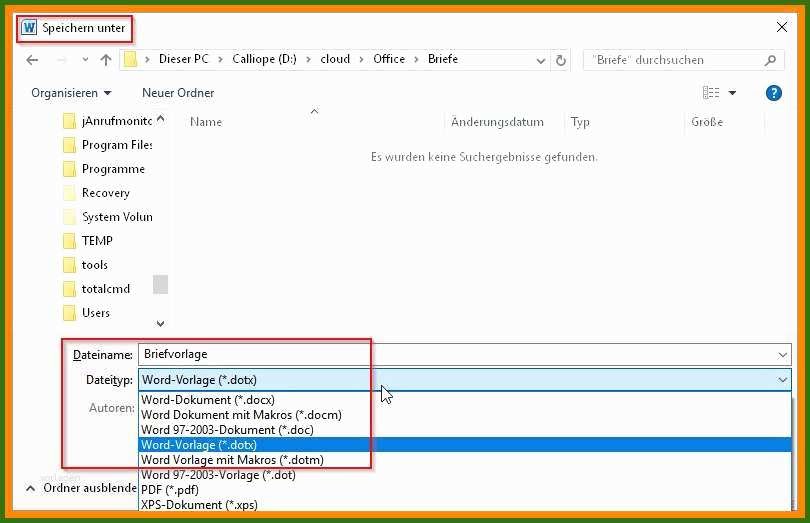Choose Word 97-2003-Dokument (*.doc)
Image resolution: width=810 pixels, height=523 pixels.
(x=464, y=430)
